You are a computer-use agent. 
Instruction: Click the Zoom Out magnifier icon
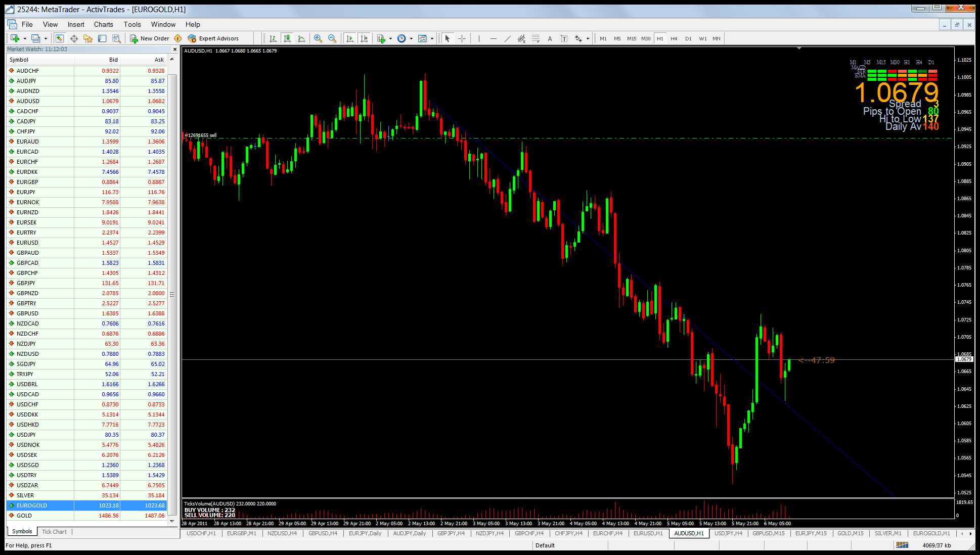pos(332,38)
